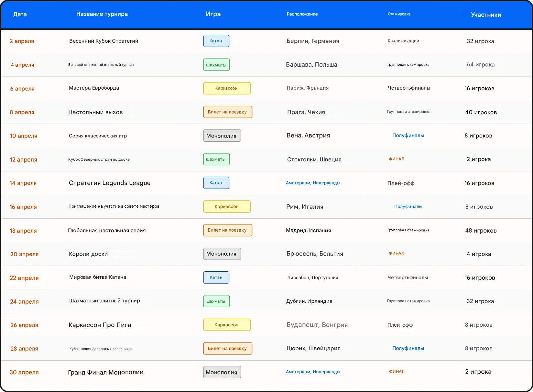Click Катан tag for Мировая битва Катана
This screenshot has width=533, height=392.
216,278
